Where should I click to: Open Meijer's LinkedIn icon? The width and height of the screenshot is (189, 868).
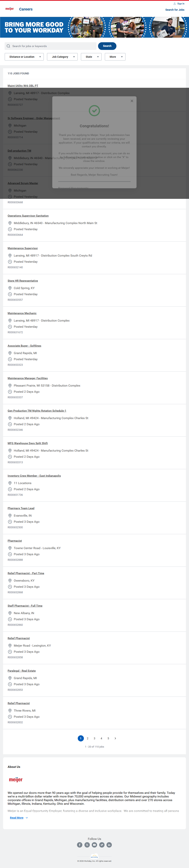109,845
